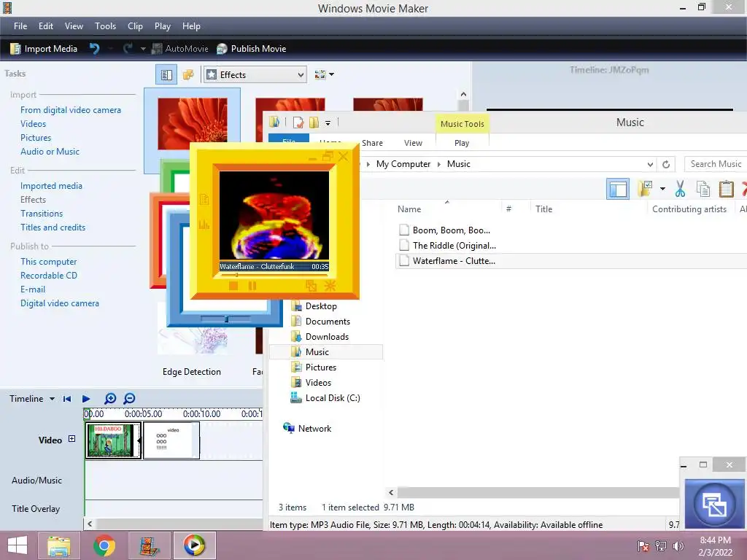The height and width of the screenshot is (560, 747).
Task: Show the collections pane folder icon
Action: click(x=188, y=75)
